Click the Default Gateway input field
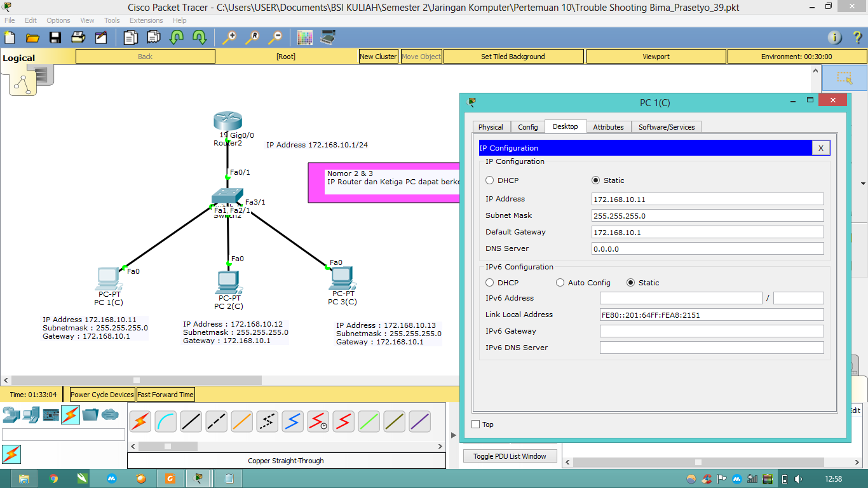 tap(707, 232)
